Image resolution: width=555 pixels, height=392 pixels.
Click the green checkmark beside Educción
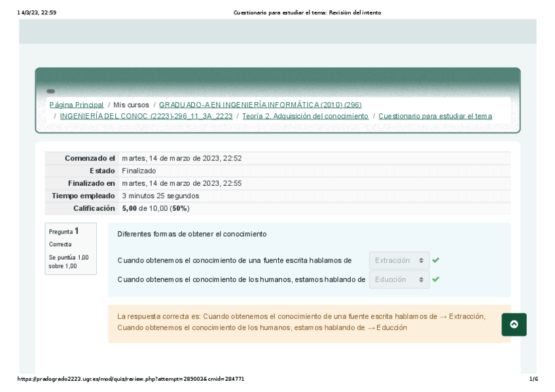tap(436, 279)
